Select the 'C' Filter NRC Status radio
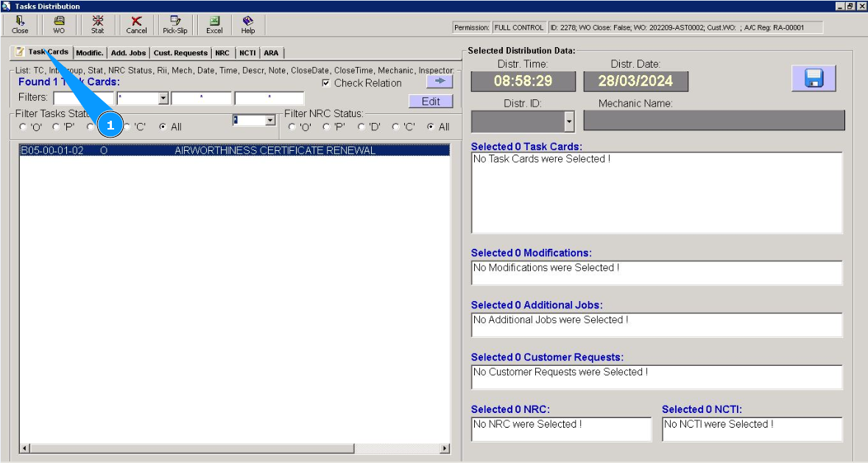The width and height of the screenshot is (868, 463). (396, 127)
